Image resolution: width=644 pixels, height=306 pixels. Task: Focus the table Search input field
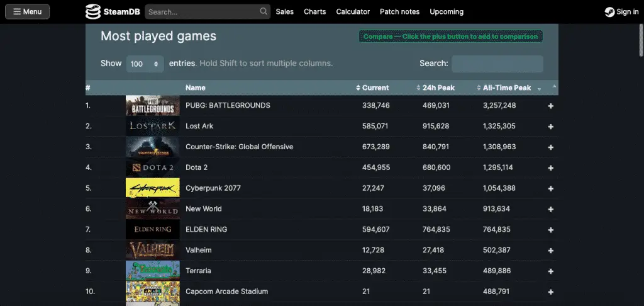497,64
